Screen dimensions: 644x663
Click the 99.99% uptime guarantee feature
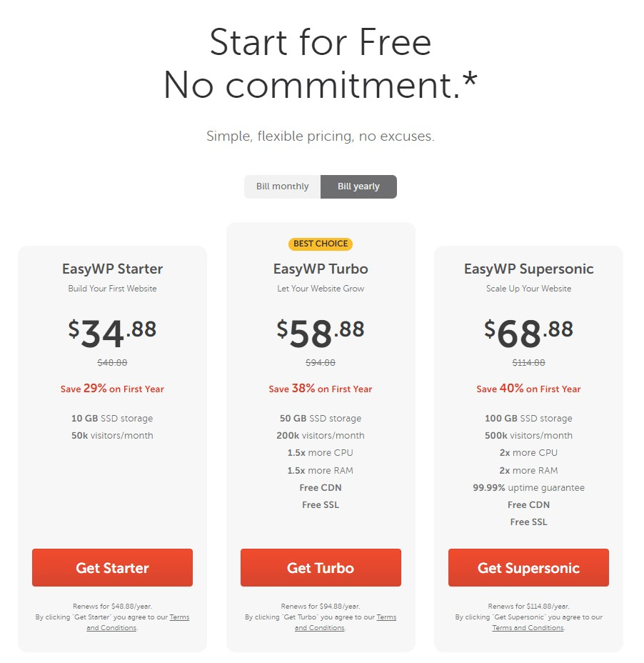click(528, 487)
